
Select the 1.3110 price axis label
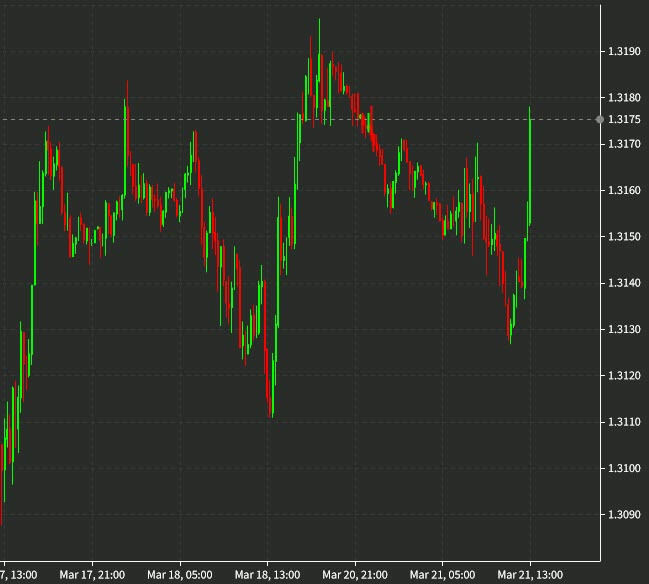(624, 422)
